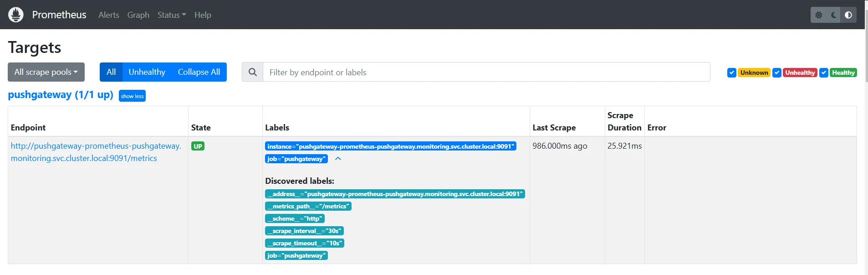Toggle the Unknown targets checkbox

point(732,73)
